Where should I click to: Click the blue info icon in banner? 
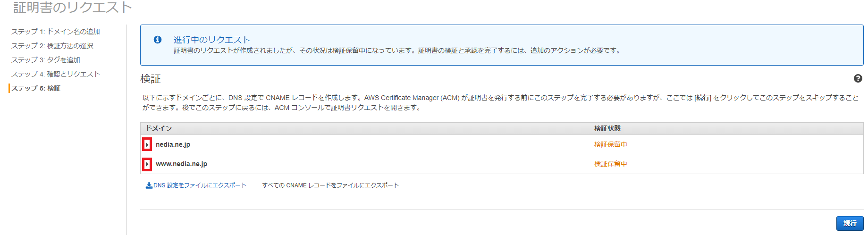(158, 40)
